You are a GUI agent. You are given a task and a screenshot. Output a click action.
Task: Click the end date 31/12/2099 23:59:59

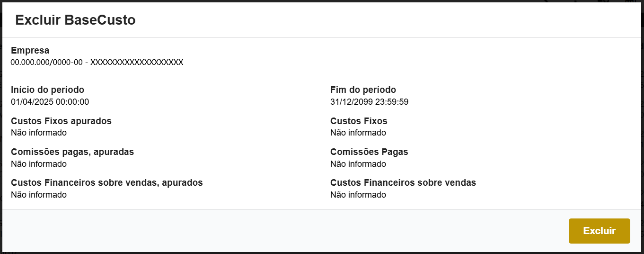[x=370, y=101]
